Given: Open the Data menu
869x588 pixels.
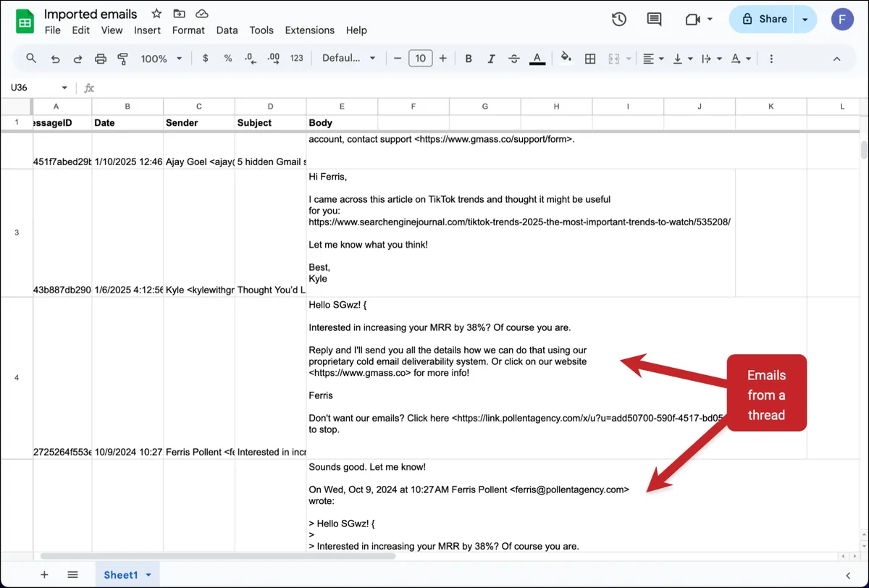Looking at the screenshot, I should tap(227, 30).
